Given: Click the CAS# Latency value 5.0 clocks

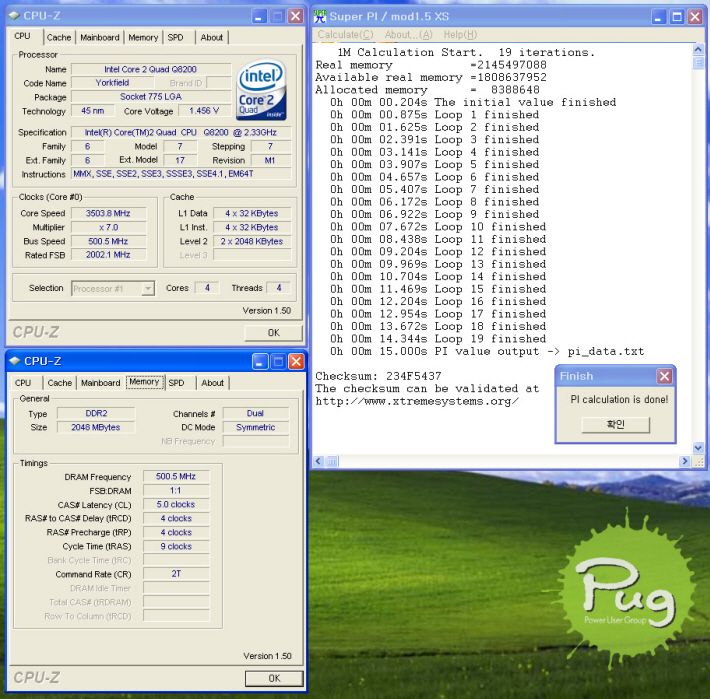Looking at the screenshot, I should coord(176,504).
